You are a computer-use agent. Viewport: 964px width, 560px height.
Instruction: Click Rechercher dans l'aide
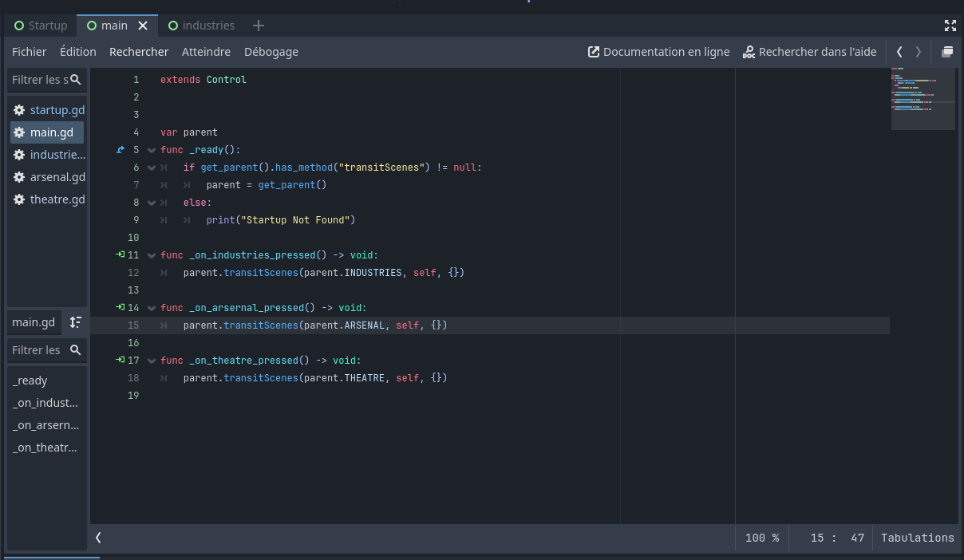[809, 51]
